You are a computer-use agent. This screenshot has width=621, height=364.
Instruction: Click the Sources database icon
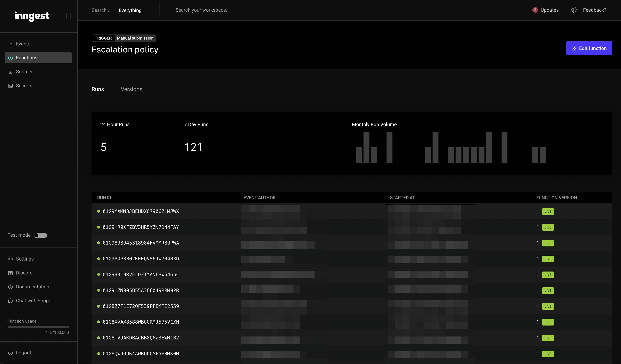pos(10,72)
